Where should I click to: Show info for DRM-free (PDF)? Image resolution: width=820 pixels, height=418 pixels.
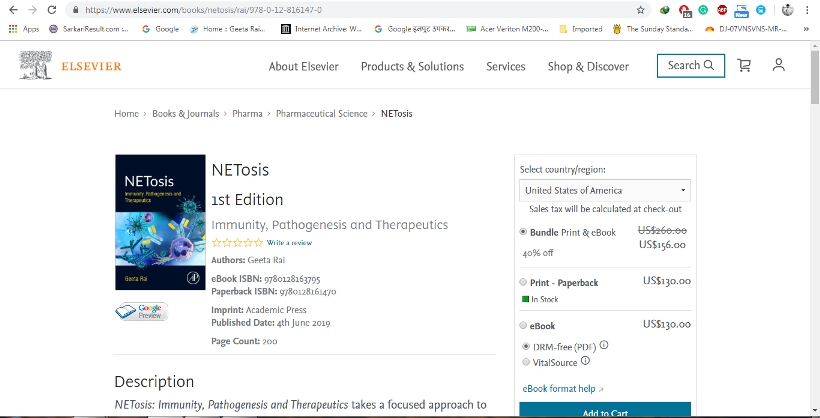tap(604, 345)
